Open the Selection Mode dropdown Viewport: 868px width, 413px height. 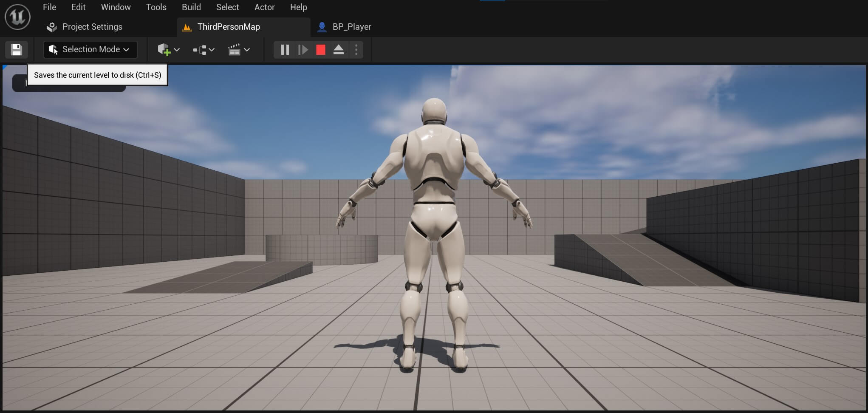(90, 50)
